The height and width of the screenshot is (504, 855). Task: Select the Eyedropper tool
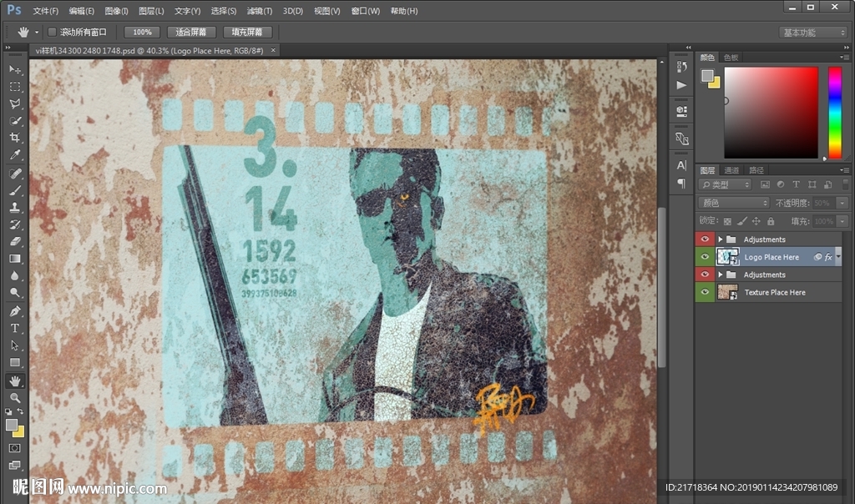coord(15,154)
